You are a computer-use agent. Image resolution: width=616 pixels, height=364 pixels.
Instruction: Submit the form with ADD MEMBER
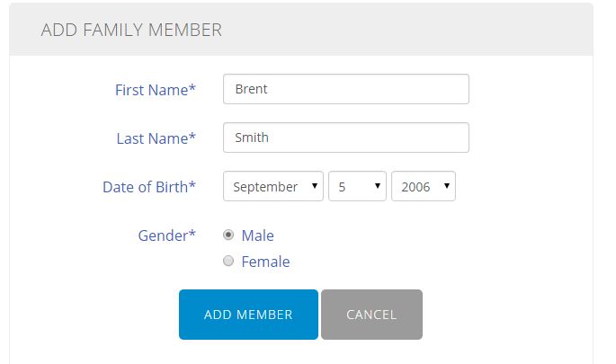(248, 315)
